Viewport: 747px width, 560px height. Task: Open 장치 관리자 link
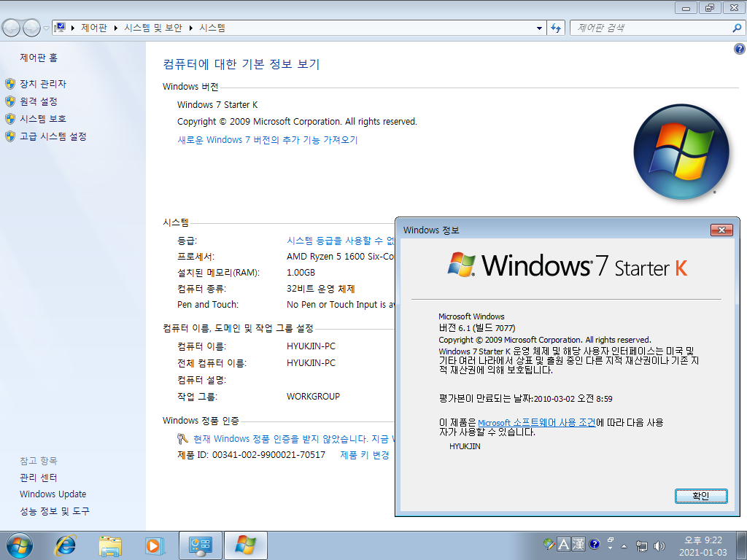pyautogui.click(x=43, y=84)
